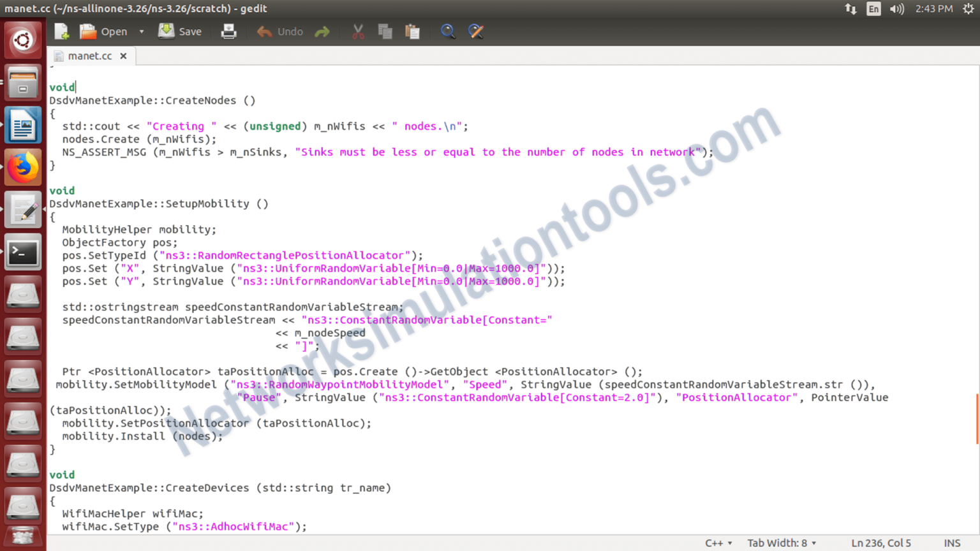Cut the selected text

coord(357,31)
